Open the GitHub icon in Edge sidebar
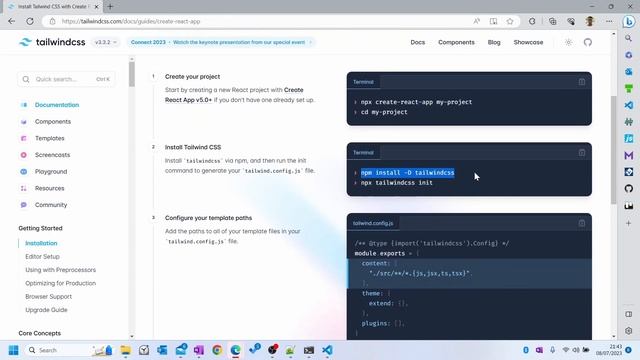 (x=629, y=189)
